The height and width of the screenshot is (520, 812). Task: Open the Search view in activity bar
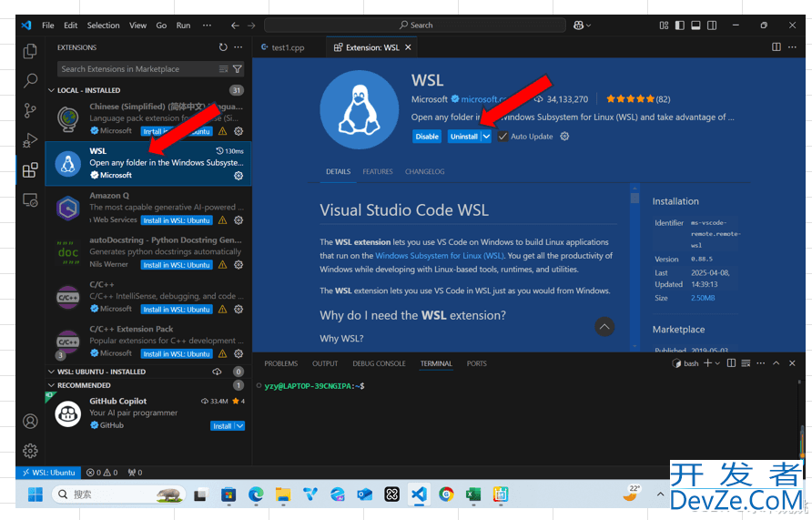30,80
